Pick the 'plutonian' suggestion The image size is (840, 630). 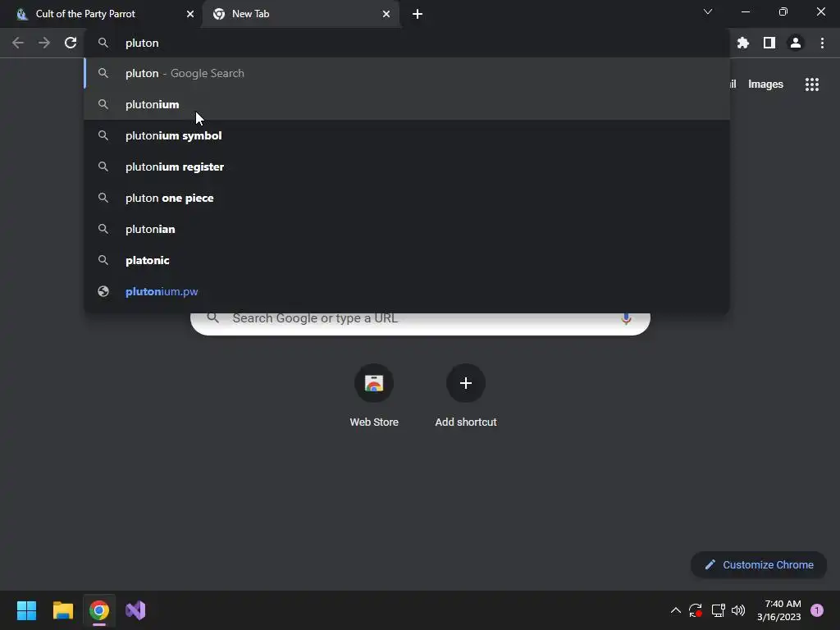(x=407, y=229)
